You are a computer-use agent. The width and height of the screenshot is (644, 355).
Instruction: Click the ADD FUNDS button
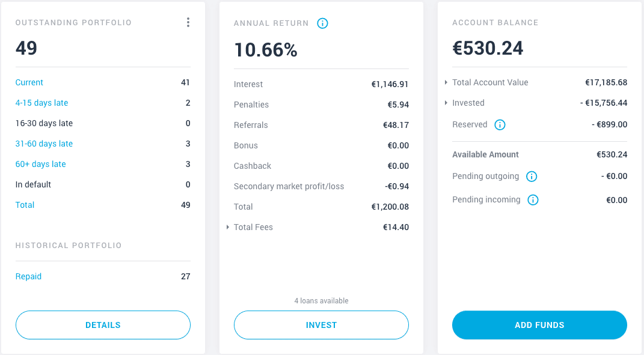pyautogui.click(x=540, y=325)
